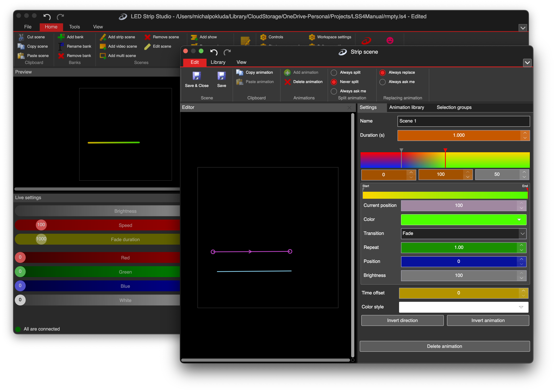Click the Paste animation icon

240,82
